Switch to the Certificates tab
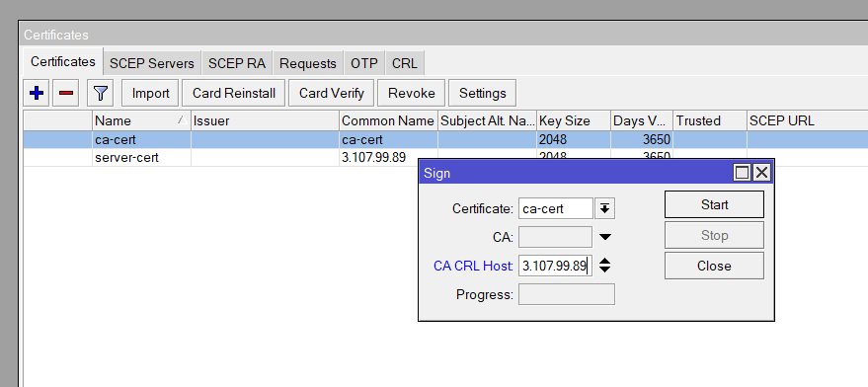This screenshot has width=868, height=387. (x=62, y=62)
